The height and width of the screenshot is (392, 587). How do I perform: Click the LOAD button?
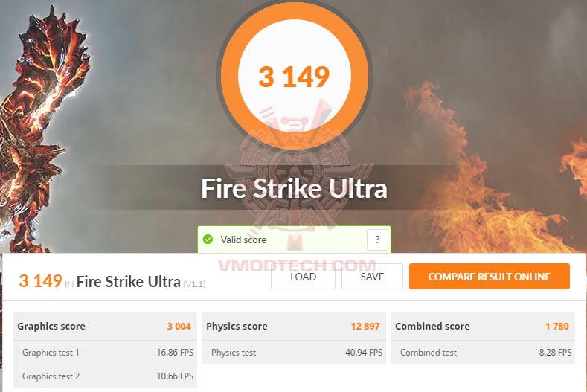(303, 277)
